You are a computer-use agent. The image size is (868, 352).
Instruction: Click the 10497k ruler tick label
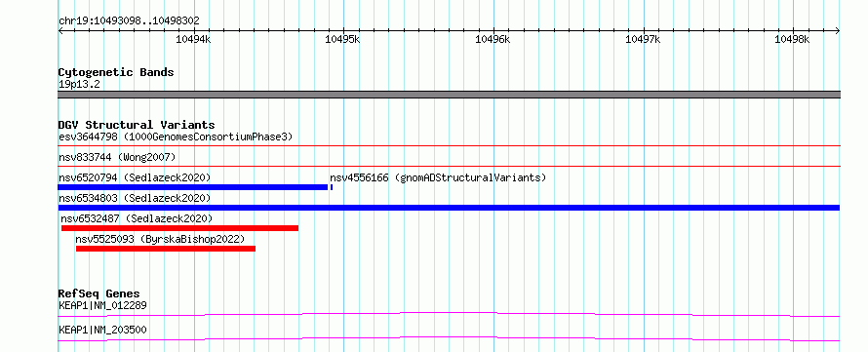click(x=643, y=39)
